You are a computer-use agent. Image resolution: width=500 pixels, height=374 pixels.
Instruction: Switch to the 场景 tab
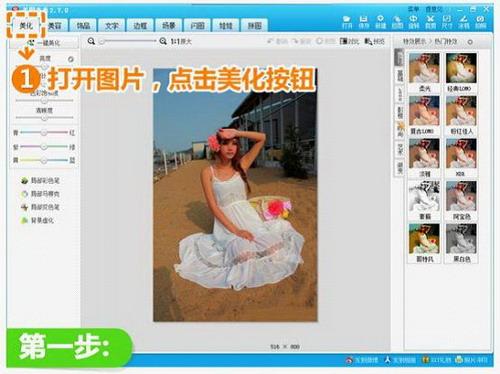(169, 25)
